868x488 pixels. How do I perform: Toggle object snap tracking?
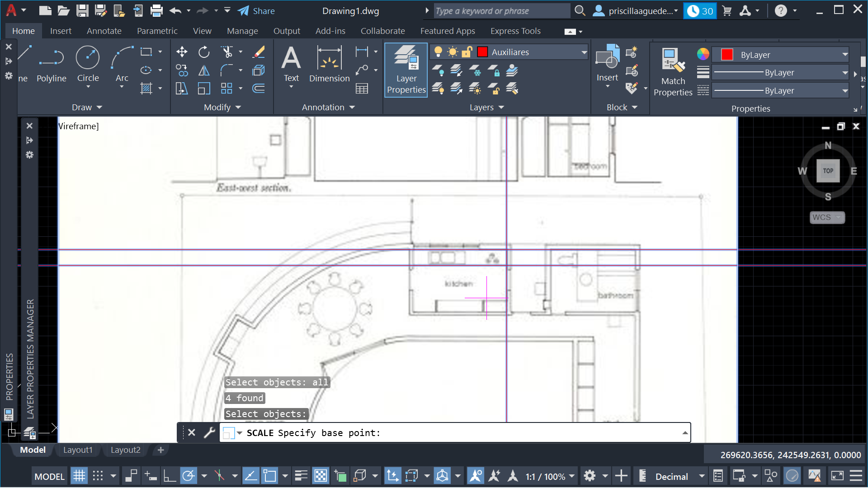(250, 476)
